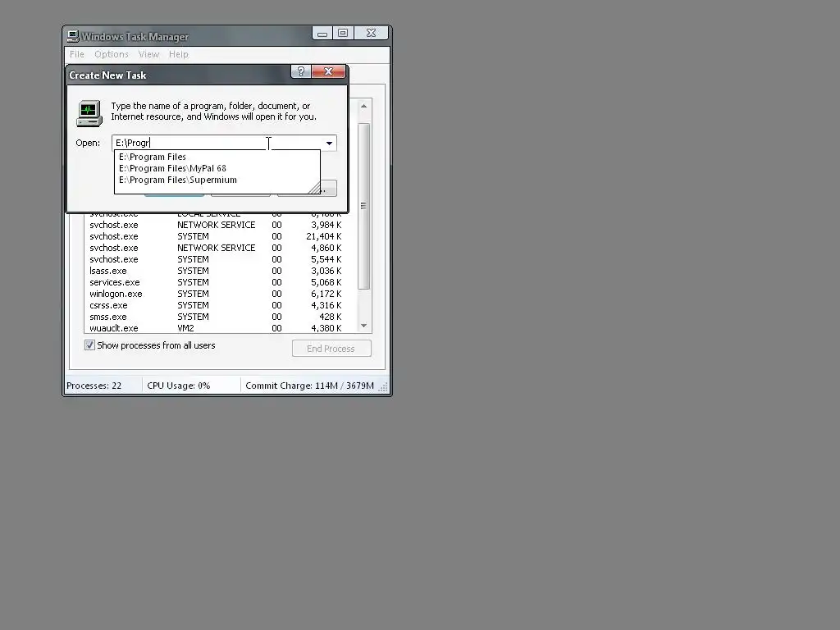Screen dimensions: 840x630
Task: Click the 428 K memory value
Action: [331, 317]
